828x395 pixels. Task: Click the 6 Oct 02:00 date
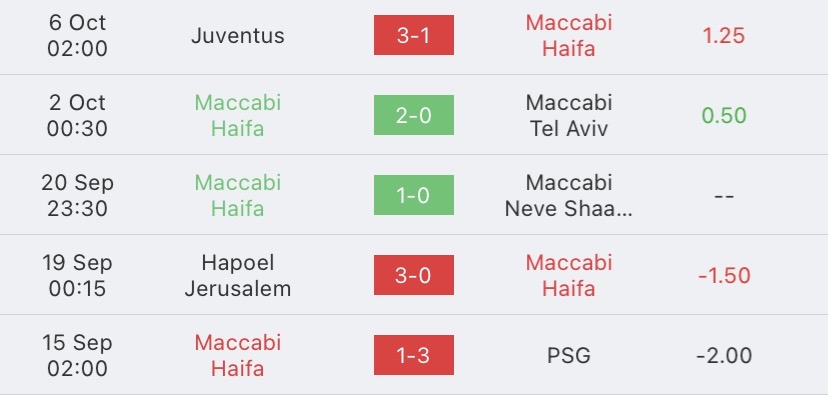coord(77,35)
